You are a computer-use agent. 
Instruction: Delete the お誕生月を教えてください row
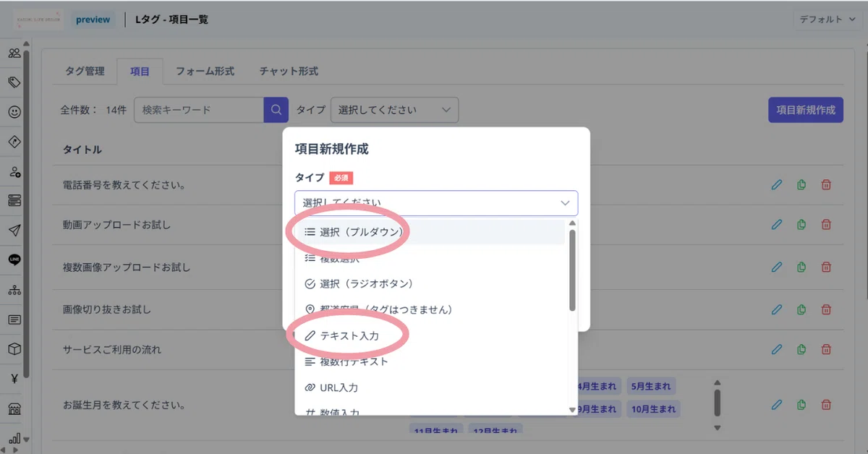(x=826, y=405)
